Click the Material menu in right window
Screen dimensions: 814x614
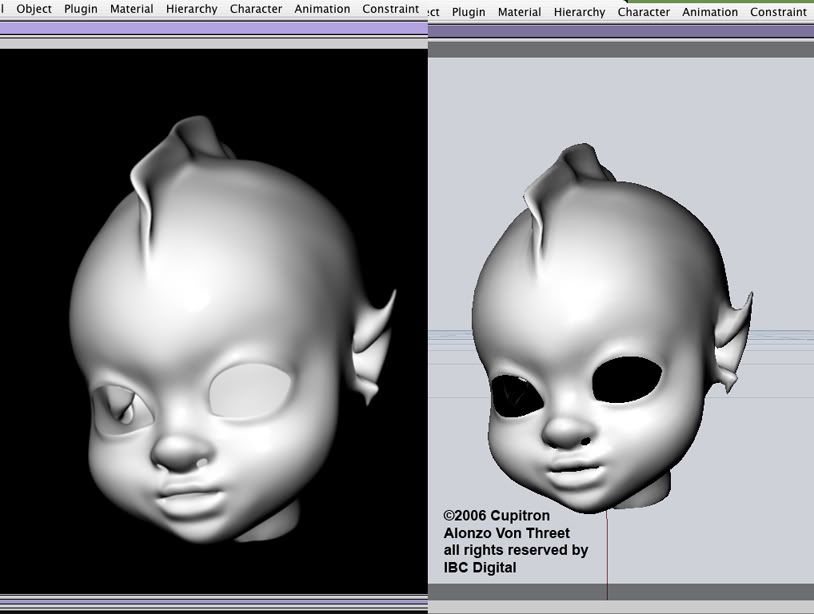pos(519,12)
